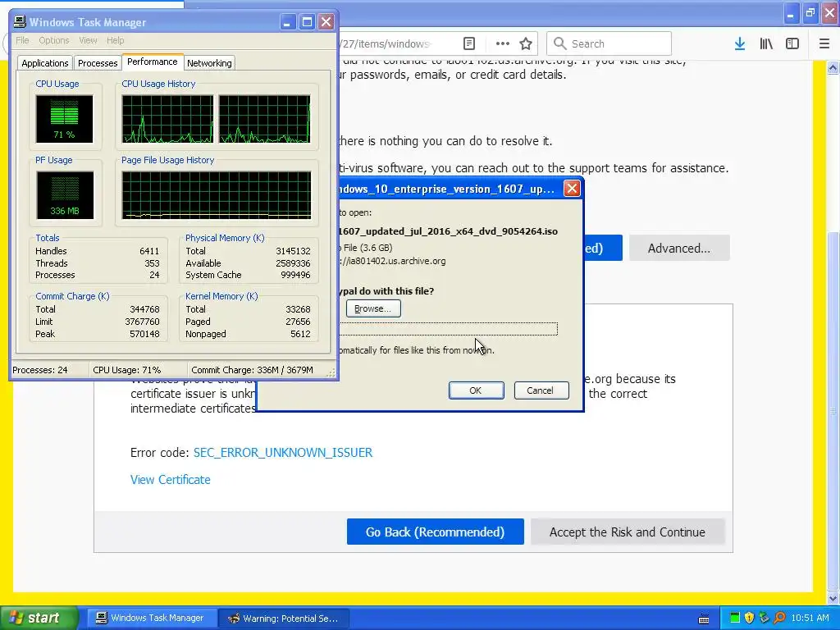This screenshot has width=840, height=630.
Task: Open Task Manager Help menu
Action: point(115,40)
